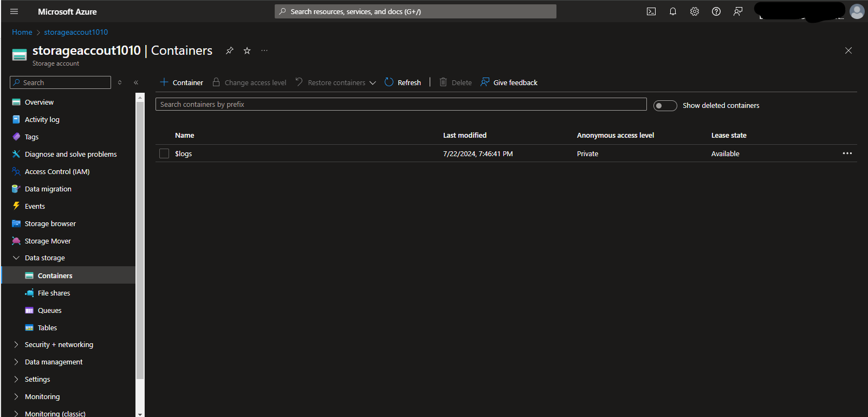Click the Events lightning icon
The image size is (868, 417).
pos(16,206)
